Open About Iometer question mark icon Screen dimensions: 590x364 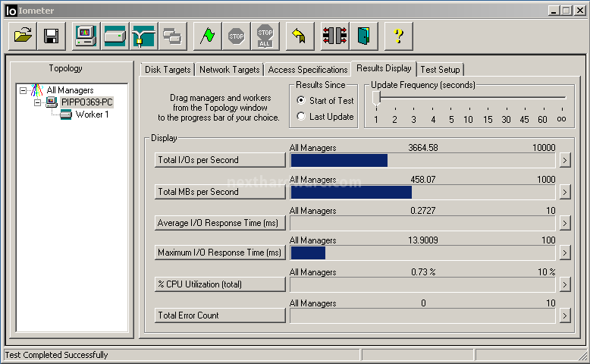[x=398, y=36]
